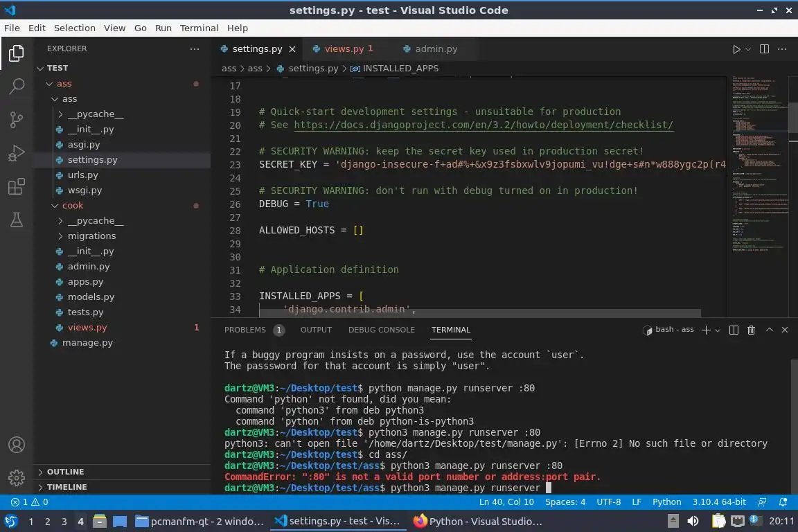Open tests.py in the explorer
This screenshot has width=798, height=532.
pyautogui.click(x=85, y=312)
